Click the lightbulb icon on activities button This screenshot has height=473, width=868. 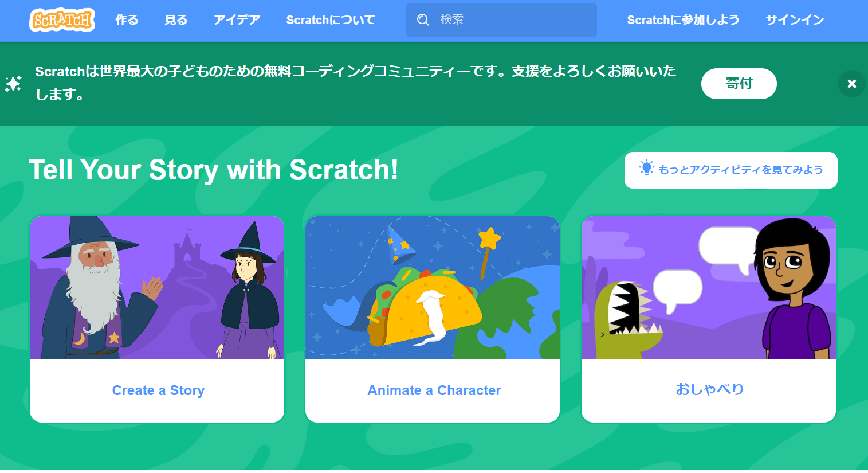pos(646,168)
